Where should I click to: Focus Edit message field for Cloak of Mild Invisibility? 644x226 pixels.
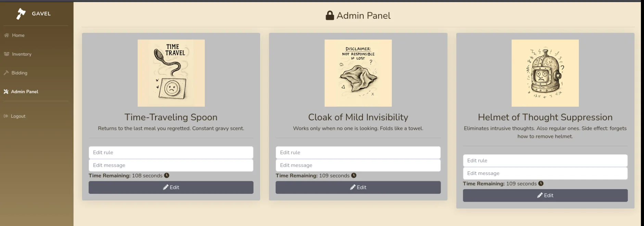point(358,165)
